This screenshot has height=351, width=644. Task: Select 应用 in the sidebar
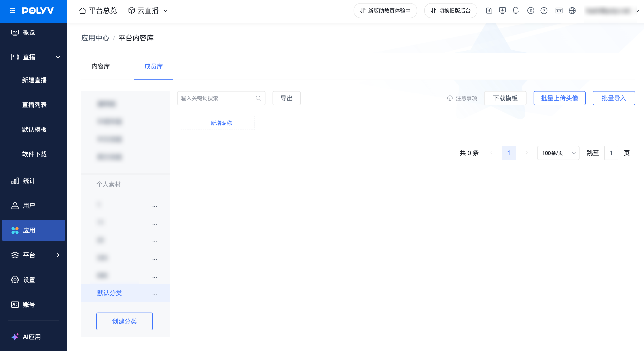[34, 230]
